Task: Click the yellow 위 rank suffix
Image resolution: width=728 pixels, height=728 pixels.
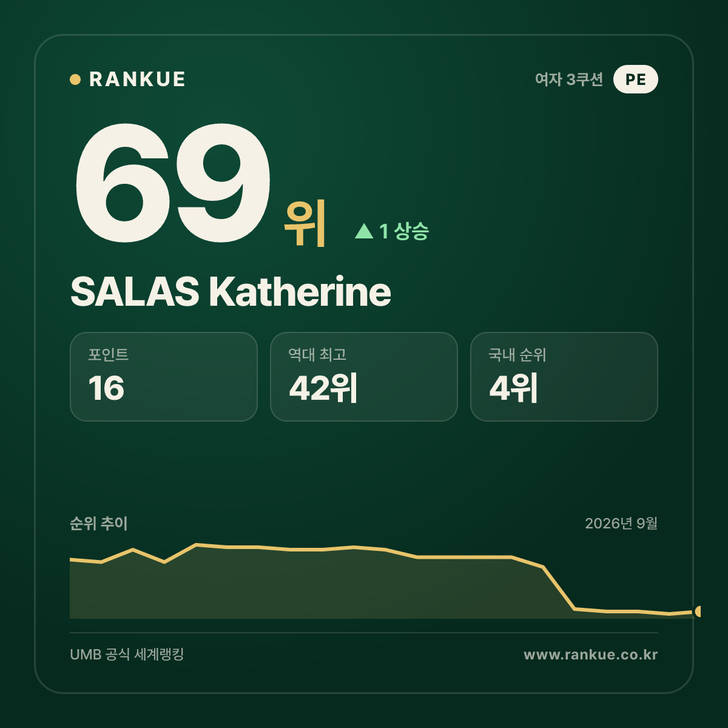Action: click(306, 223)
